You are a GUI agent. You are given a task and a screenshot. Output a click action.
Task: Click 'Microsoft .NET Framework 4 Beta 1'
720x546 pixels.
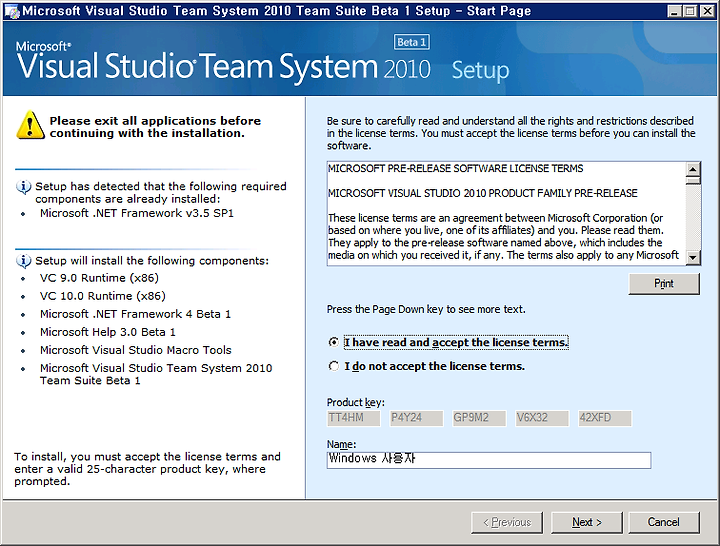(x=135, y=314)
